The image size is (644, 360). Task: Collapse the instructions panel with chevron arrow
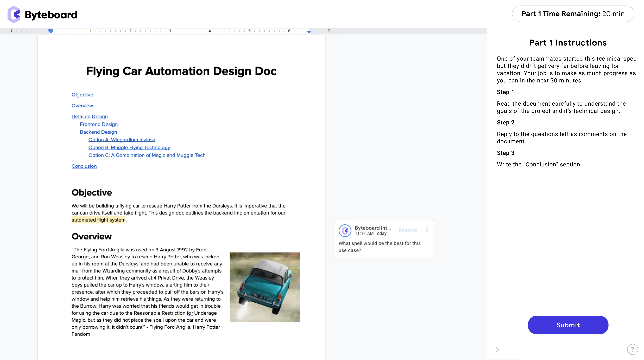point(497,350)
